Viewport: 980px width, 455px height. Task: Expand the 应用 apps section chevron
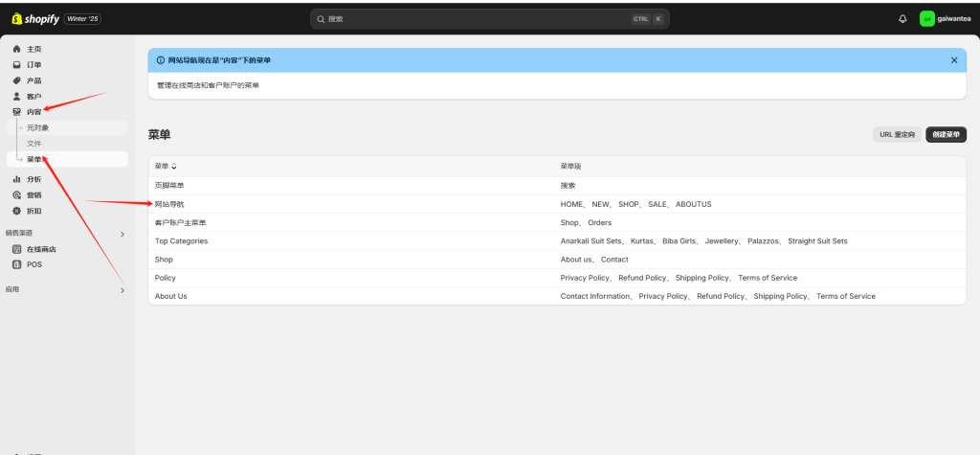point(122,290)
